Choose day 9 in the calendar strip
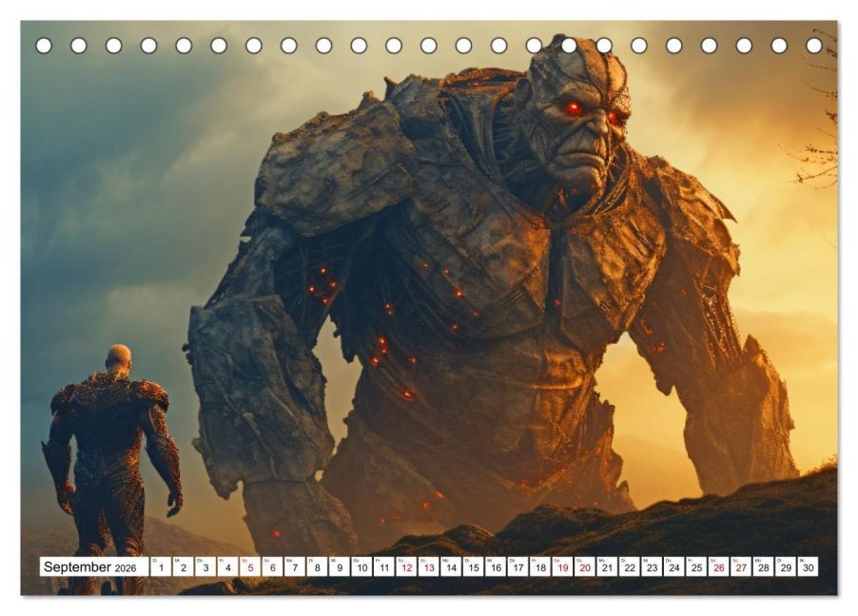858x616 pixels. 340,567
